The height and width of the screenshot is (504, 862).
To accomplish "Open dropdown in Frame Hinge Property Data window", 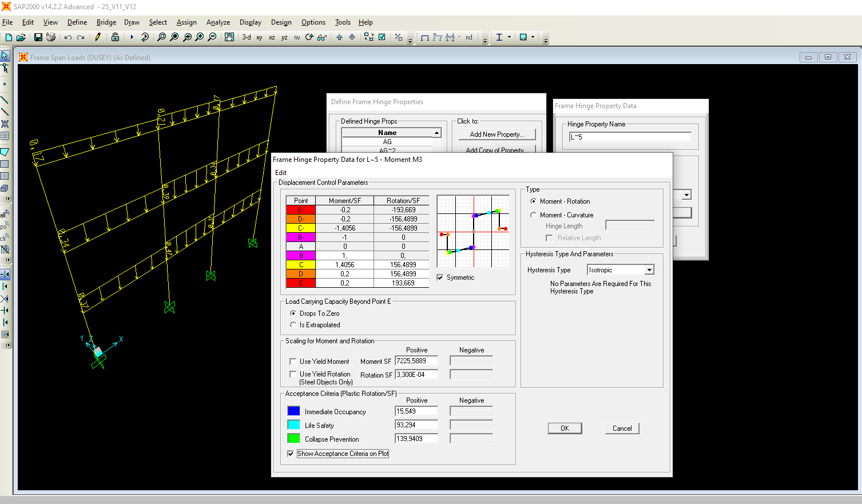I will [x=686, y=195].
